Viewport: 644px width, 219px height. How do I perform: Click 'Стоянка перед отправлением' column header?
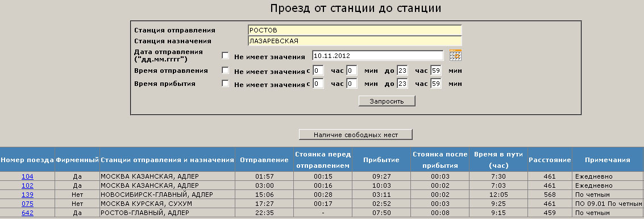[x=322, y=160]
